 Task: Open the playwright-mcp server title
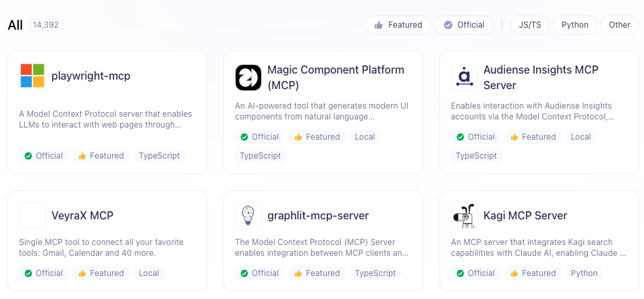tap(90, 76)
